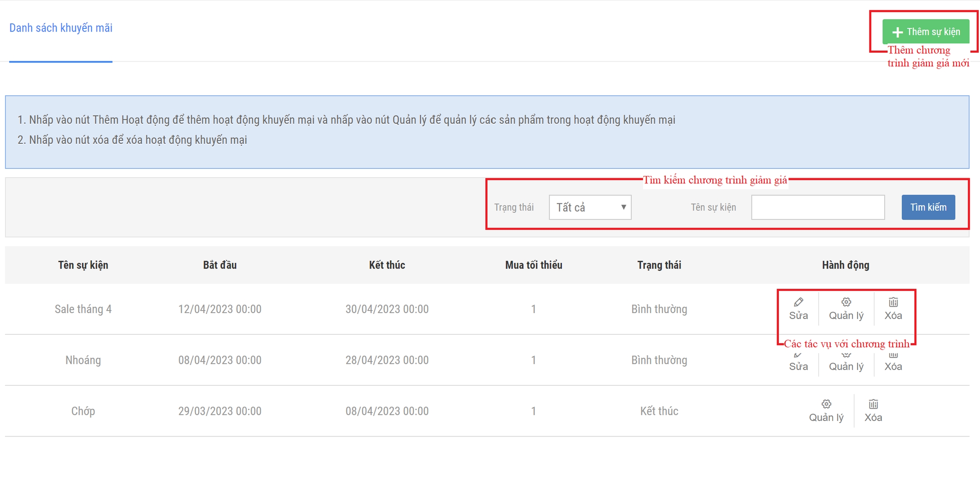Click the Xóa trash icon for Chớp event

[x=873, y=404]
